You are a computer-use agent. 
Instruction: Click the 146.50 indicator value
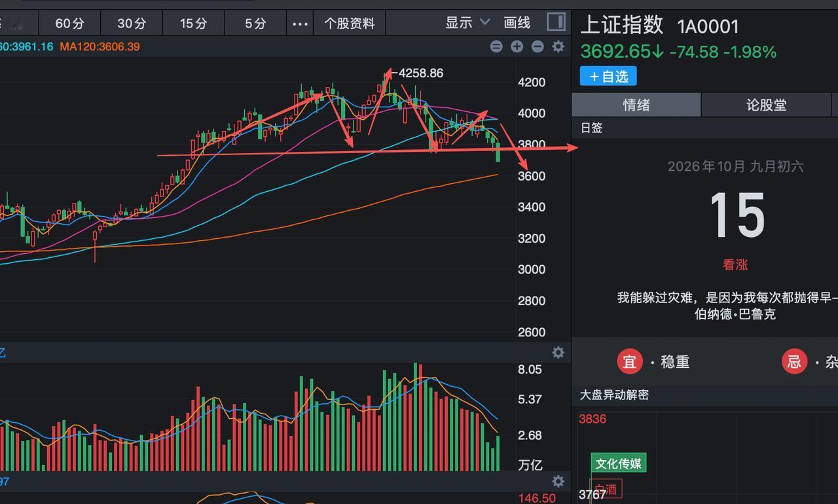click(537, 498)
